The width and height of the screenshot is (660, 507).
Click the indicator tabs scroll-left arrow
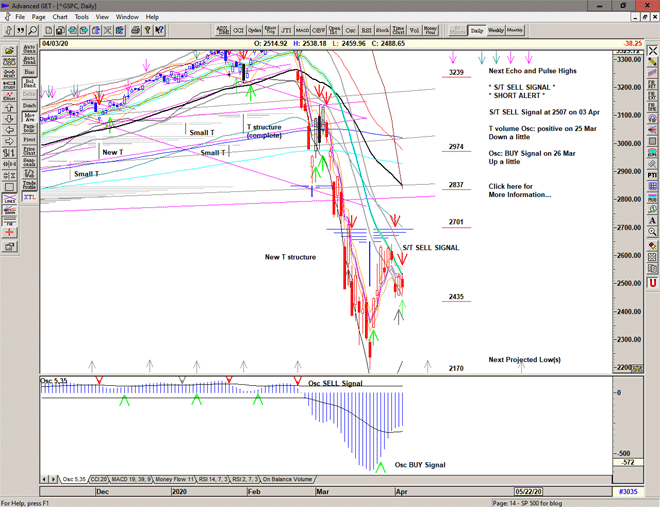pyautogui.click(x=44, y=479)
